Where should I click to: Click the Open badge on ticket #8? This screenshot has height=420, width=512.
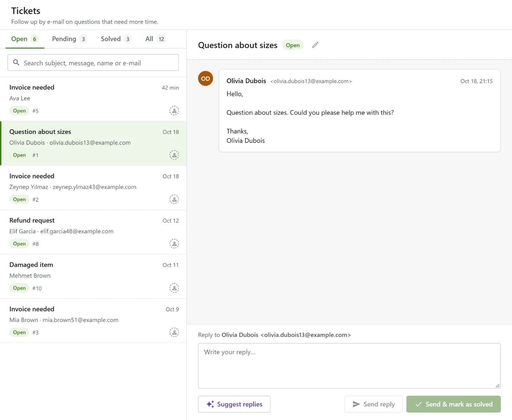tap(19, 244)
